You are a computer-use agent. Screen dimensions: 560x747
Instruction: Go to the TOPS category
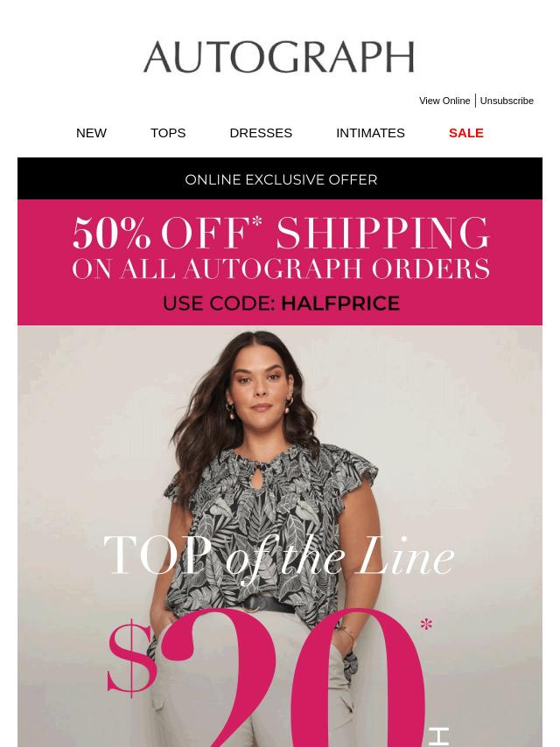pos(168,133)
